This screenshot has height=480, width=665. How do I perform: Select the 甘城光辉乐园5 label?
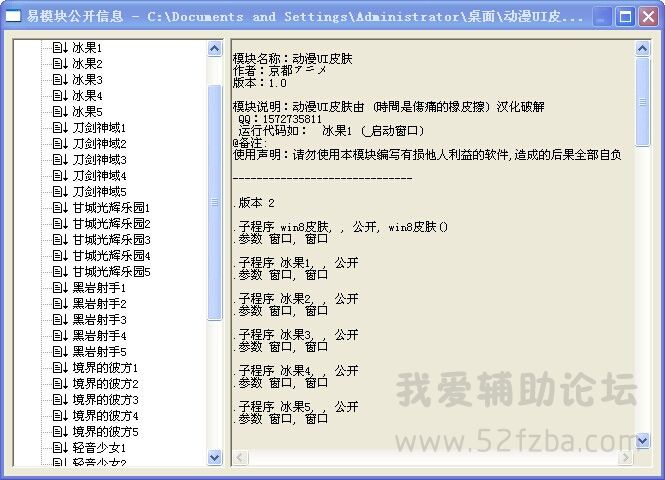[111, 272]
